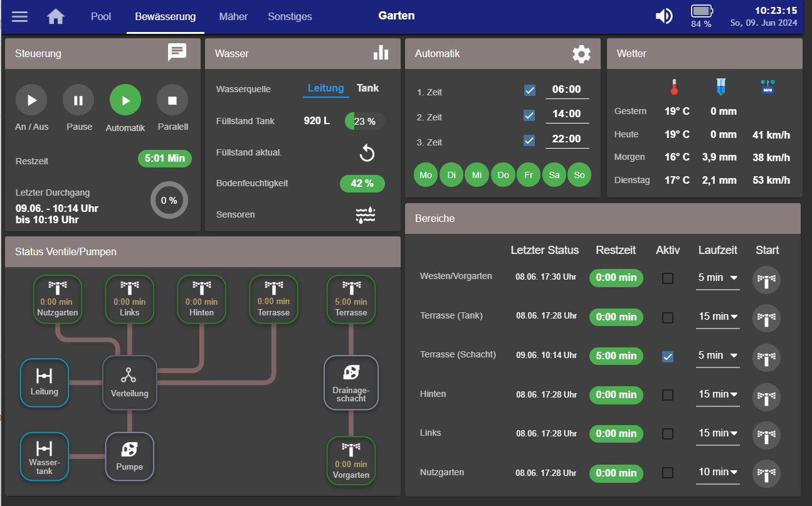Screen dimensions: 812x506
Task: Open Automatik settings gear
Action: click(581, 54)
